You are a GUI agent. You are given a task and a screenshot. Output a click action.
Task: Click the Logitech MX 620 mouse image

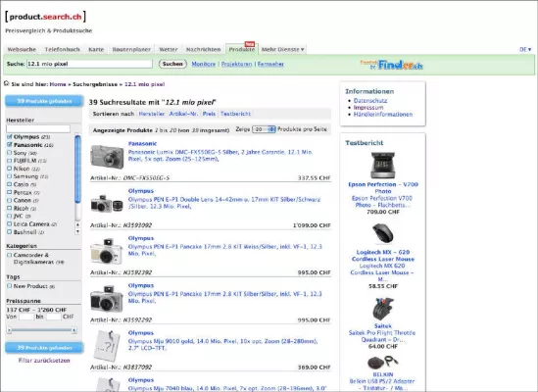(382, 233)
